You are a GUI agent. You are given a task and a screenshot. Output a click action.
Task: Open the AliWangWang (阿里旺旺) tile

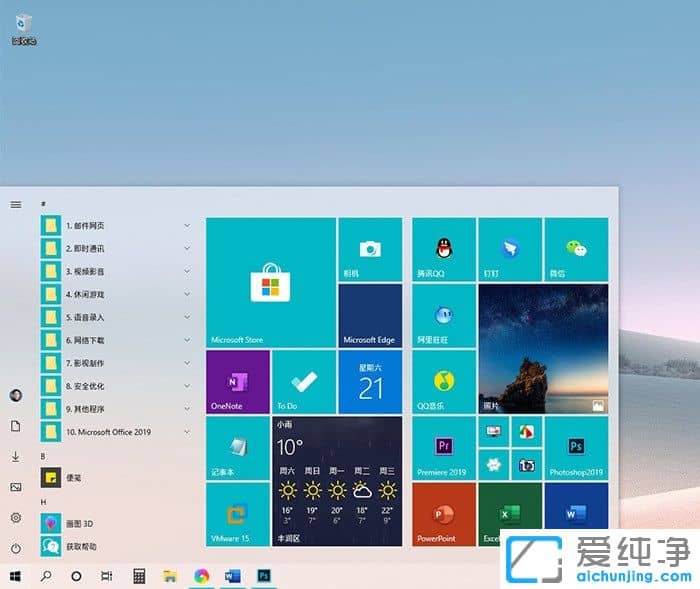coord(444,316)
